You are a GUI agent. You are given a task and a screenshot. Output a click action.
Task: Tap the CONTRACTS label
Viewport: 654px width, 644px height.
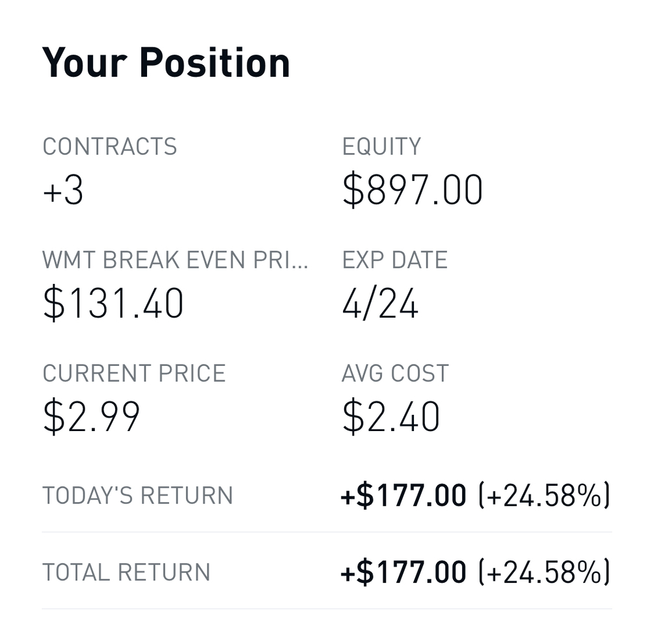coord(109,147)
